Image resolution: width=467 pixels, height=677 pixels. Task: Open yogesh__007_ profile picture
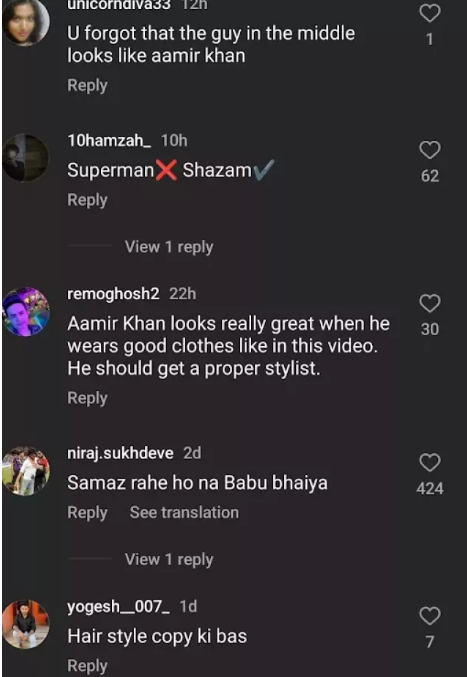tap(26, 624)
